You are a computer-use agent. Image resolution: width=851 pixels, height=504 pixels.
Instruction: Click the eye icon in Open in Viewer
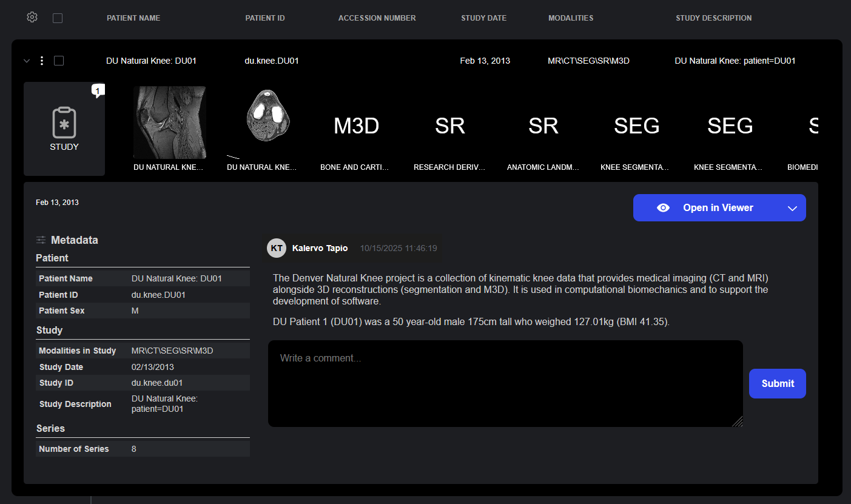tap(663, 208)
